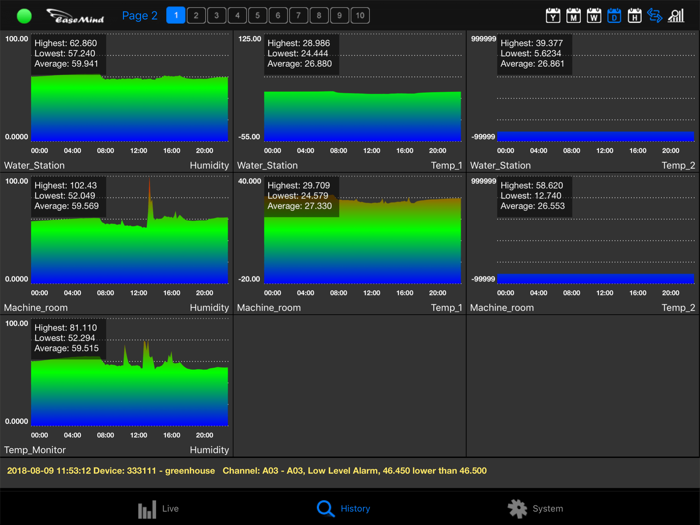Select the yearly (Y) calendar view icon
The image size is (700, 525).
click(x=553, y=16)
